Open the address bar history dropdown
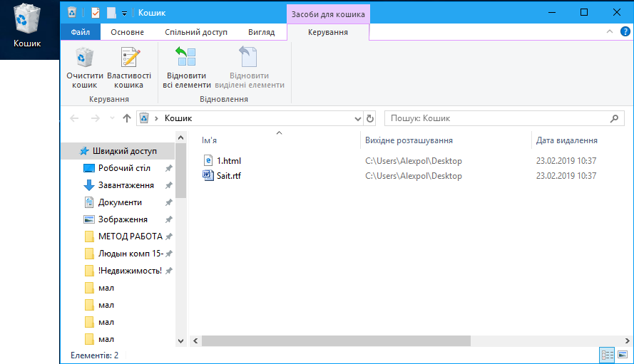 coord(357,119)
